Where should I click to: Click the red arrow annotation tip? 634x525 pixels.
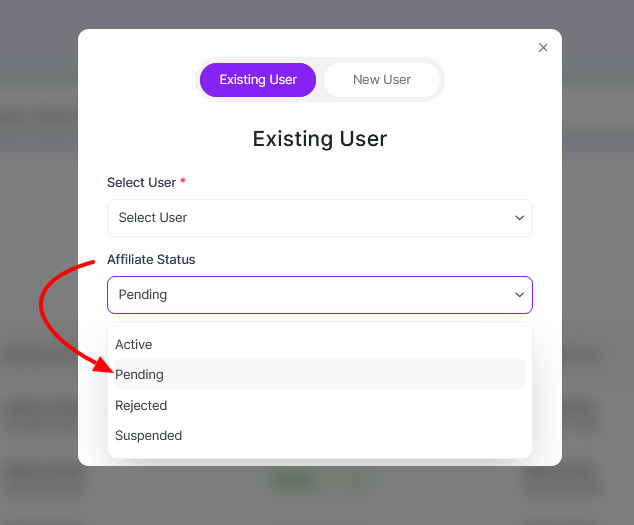click(110, 368)
